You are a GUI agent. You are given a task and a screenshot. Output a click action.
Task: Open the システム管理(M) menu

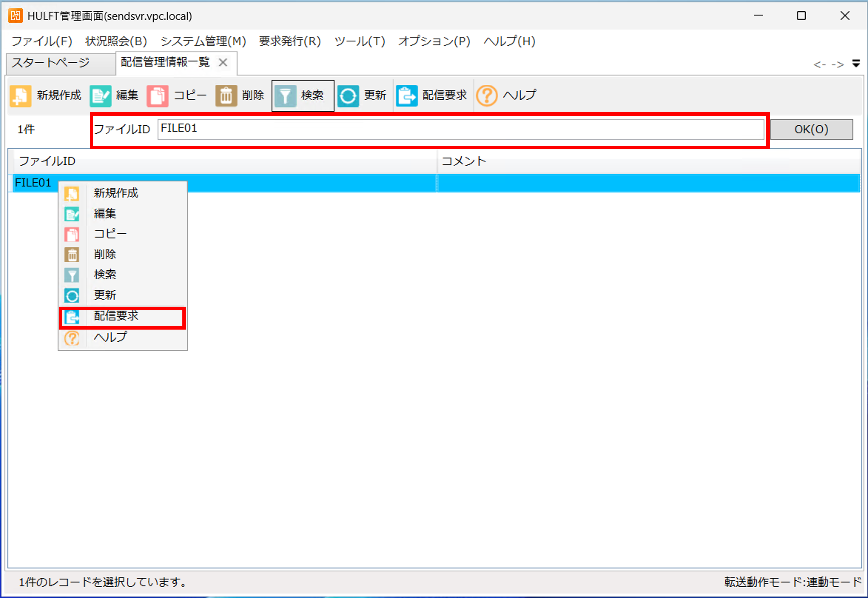pyautogui.click(x=203, y=41)
